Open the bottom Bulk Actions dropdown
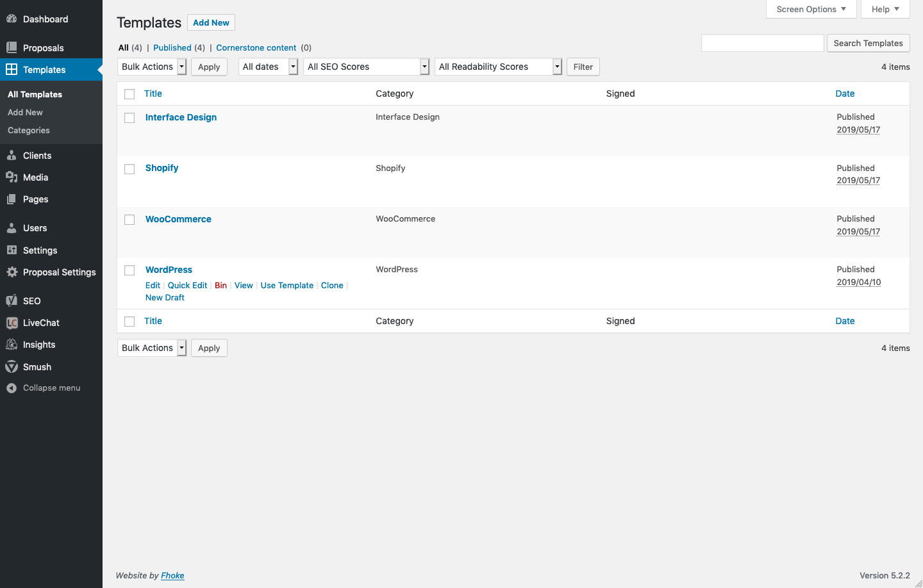923x588 pixels. tap(152, 348)
